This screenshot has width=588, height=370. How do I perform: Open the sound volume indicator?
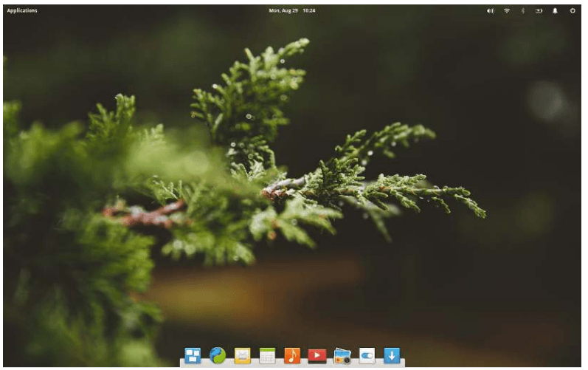[491, 11]
